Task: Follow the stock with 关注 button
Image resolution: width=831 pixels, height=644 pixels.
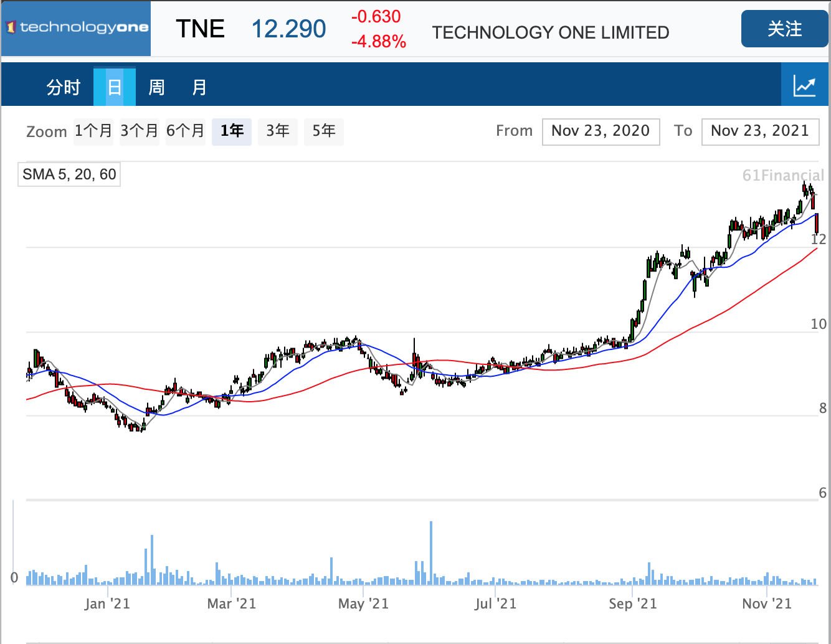Action: click(784, 29)
